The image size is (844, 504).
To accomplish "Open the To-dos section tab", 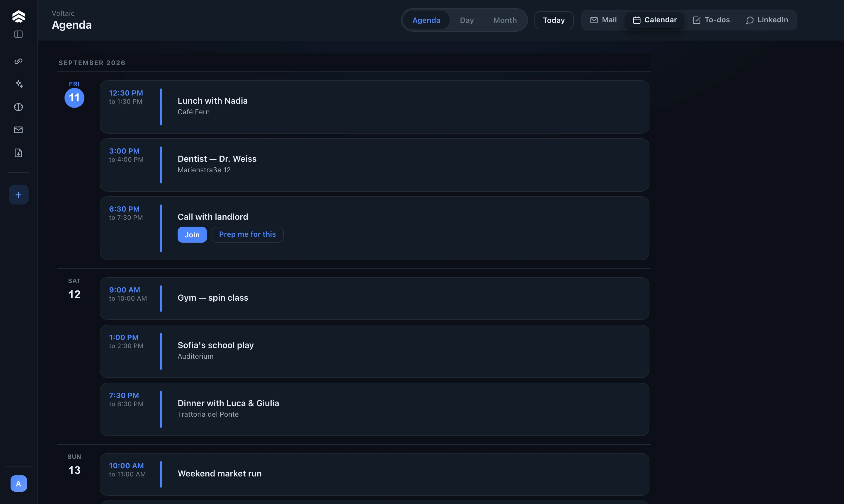I will coord(711,20).
